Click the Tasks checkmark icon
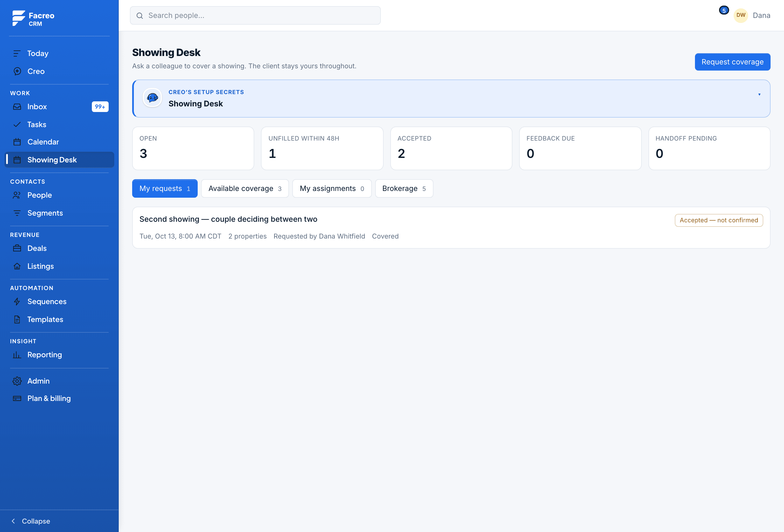Viewport: 784px width, 532px height. click(x=17, y=125)
